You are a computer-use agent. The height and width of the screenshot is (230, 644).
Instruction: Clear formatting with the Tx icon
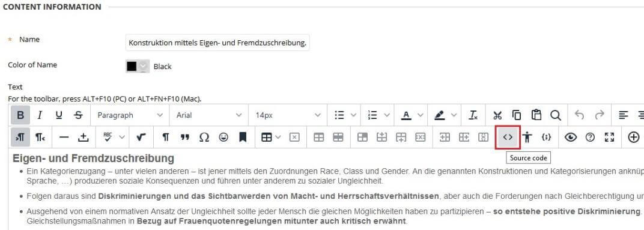pyautogui.click(x=473, y=115)
